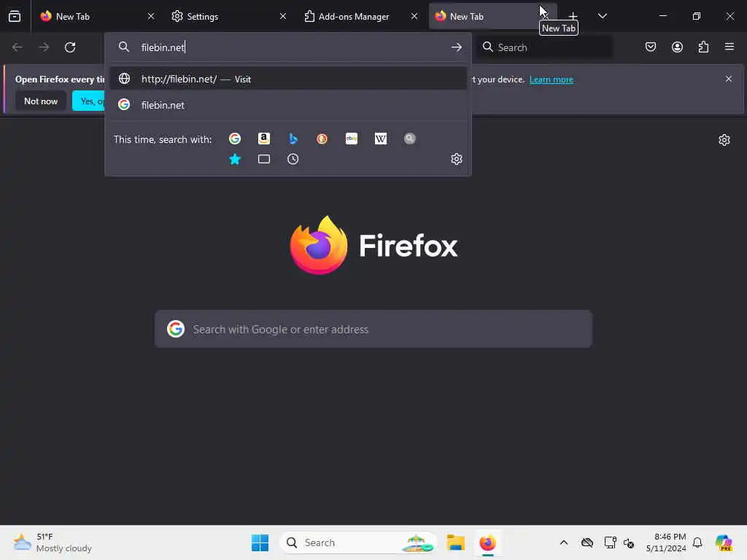Search this time with Wikipedia icon
The height and width of the screenshot is (560, 747).
(x=381, y=139)
